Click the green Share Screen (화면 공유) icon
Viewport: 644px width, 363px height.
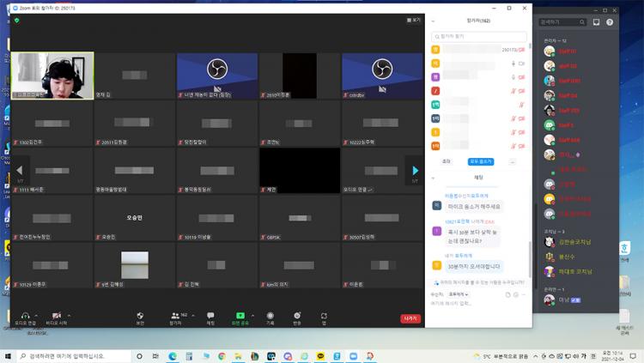pyautogui.click(x=240, y=316)
